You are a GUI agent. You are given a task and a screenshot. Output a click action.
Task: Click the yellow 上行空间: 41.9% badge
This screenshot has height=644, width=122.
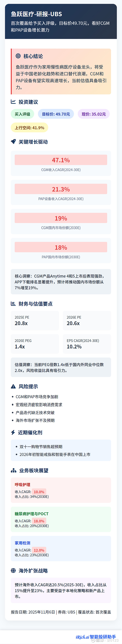pyautogui.click(x=29, y=128)
